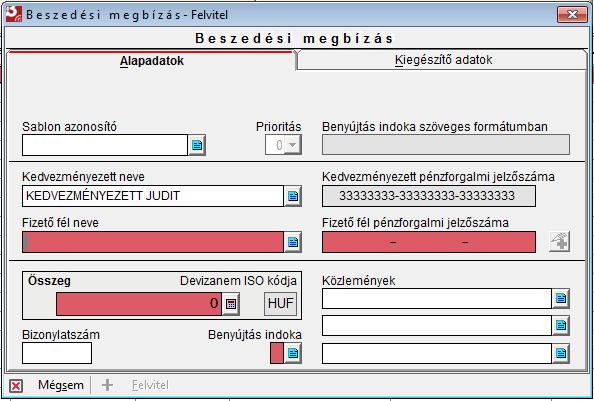Open lookup list for Kedvezményezett neve

[293, 196]
